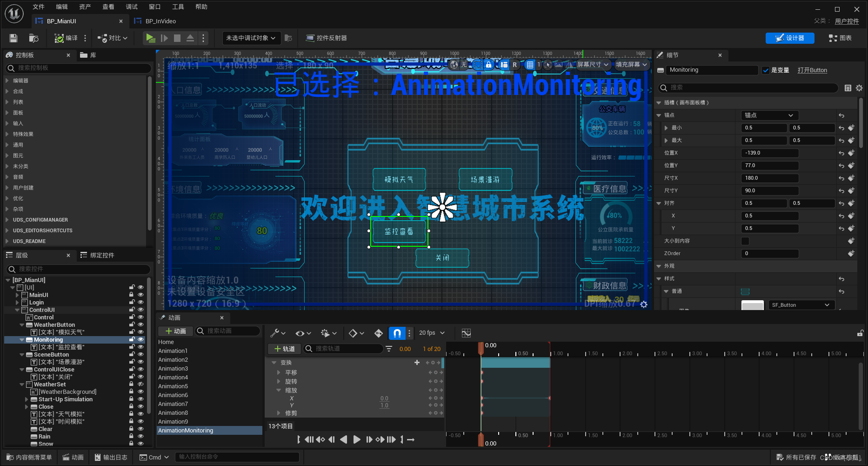This screenshot has height=466, width=868.
Task: Open the 填充屏幕 fill screen dropdown
Action: [x=631, y=65]
